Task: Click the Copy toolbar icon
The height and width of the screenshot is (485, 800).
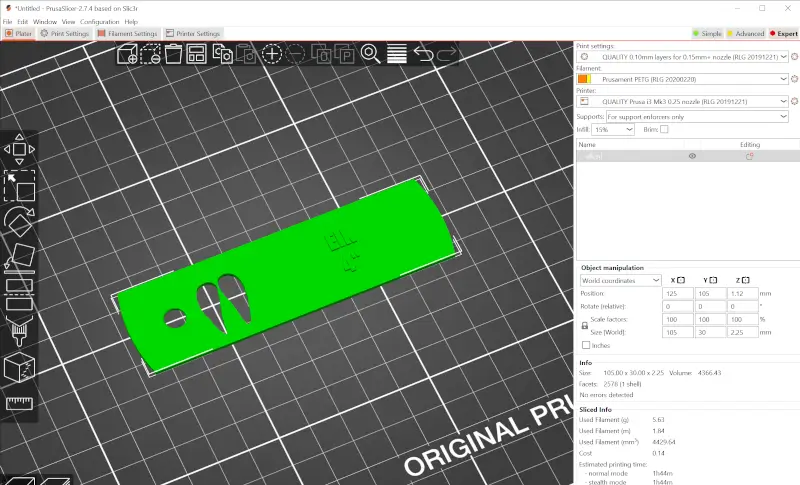Action: (x=223, y=54)
